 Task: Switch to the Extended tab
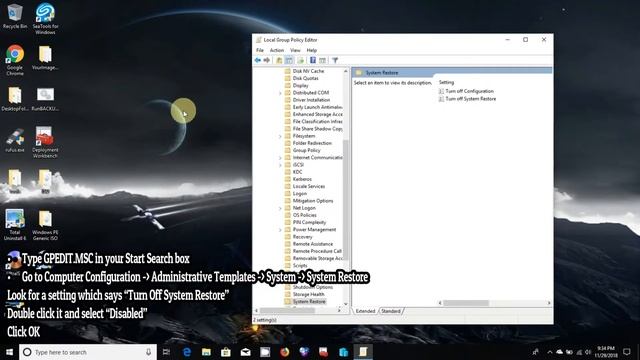click(x=365, y=311)
